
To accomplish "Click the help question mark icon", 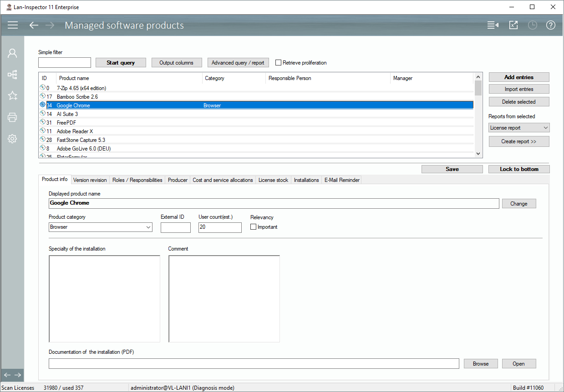I will [551, 25].
